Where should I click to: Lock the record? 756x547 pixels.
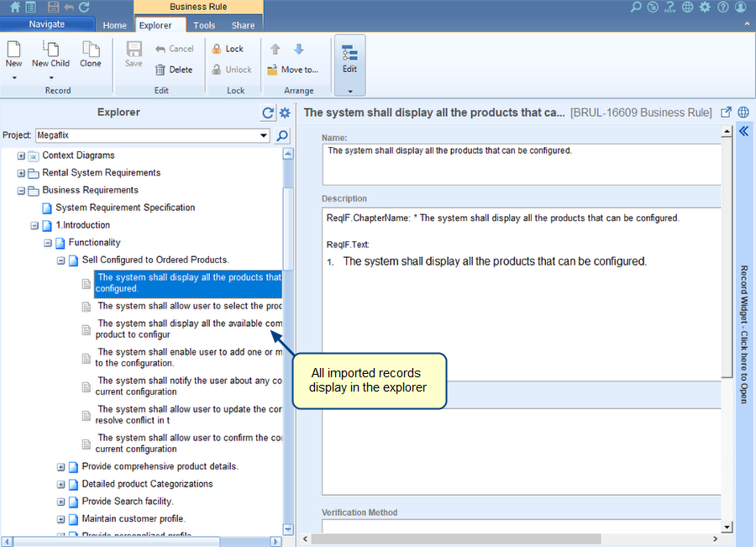tap(228, 49)
